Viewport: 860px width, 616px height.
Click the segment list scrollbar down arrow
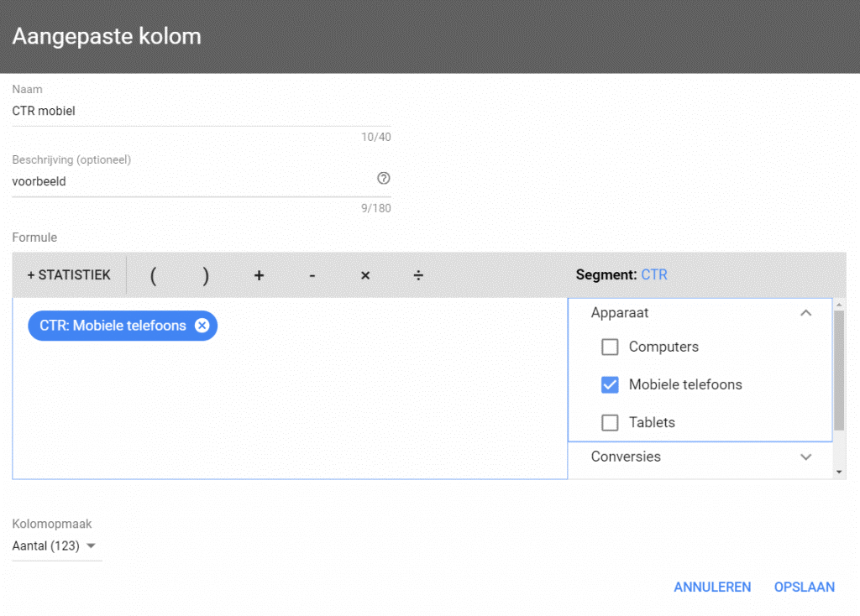point(840,472)
